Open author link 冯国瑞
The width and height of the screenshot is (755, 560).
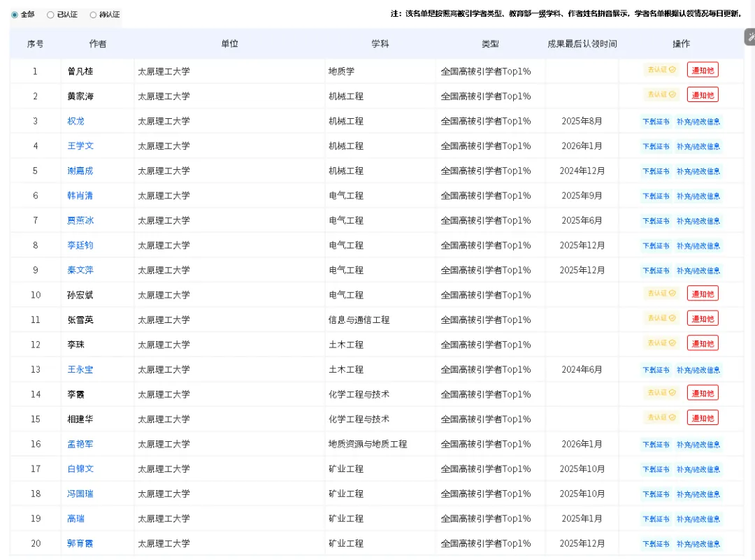click(x=80, y=494)
